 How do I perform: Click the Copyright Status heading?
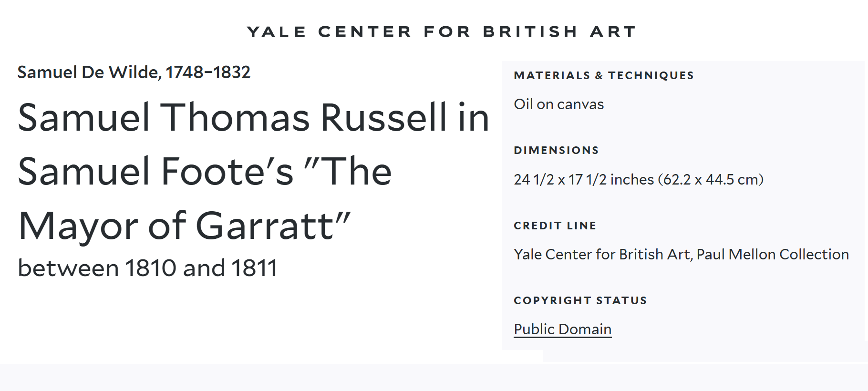(580, 300)
